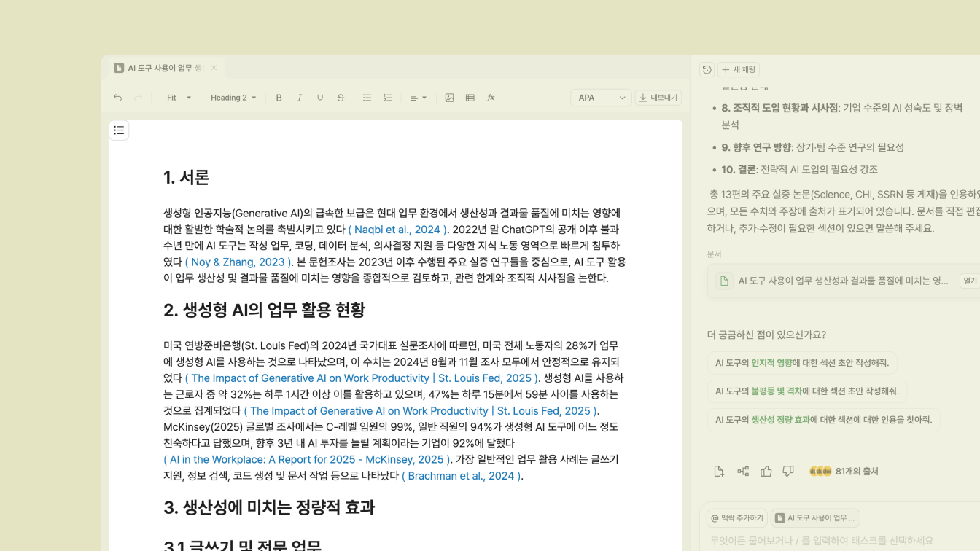The width and height of the screenshot is (980, 551).
Task: Open '@ 맥락 추가하기' to attach context
Action: [x=736, y=517]
